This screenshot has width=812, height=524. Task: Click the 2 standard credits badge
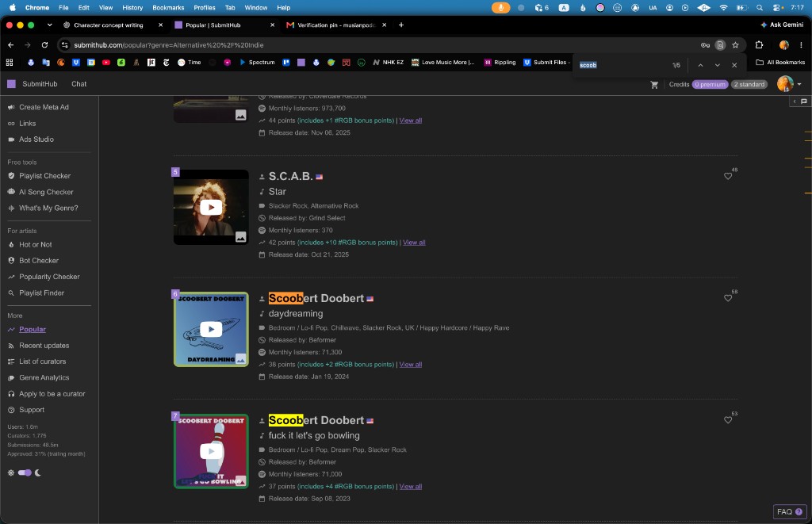click(x=749, y=84)
